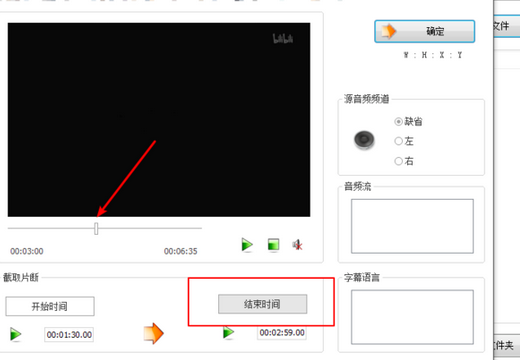Click the speaker icon in 源音频频道
The width and height of the screenshot is (520, 360).
(364, 140)
